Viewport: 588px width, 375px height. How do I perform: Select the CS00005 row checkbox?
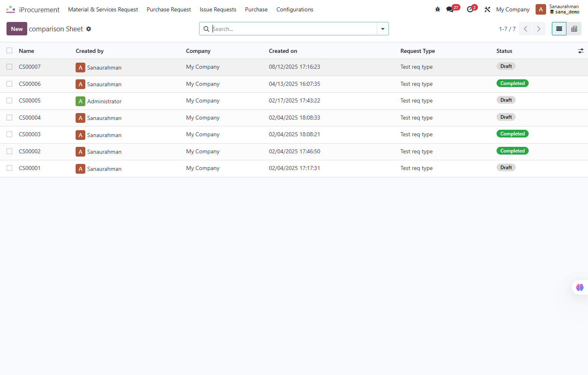[9, 100]
